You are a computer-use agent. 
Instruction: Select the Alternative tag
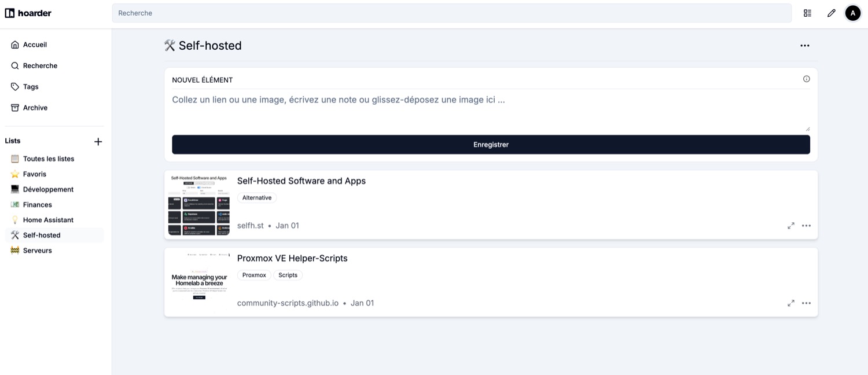coord(257,198)
